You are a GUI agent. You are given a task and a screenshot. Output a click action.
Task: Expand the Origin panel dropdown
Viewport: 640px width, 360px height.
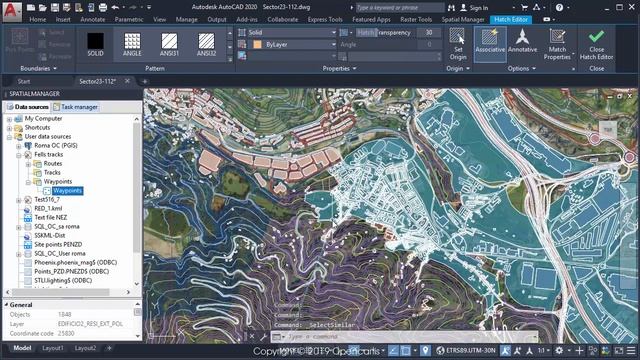458,68
